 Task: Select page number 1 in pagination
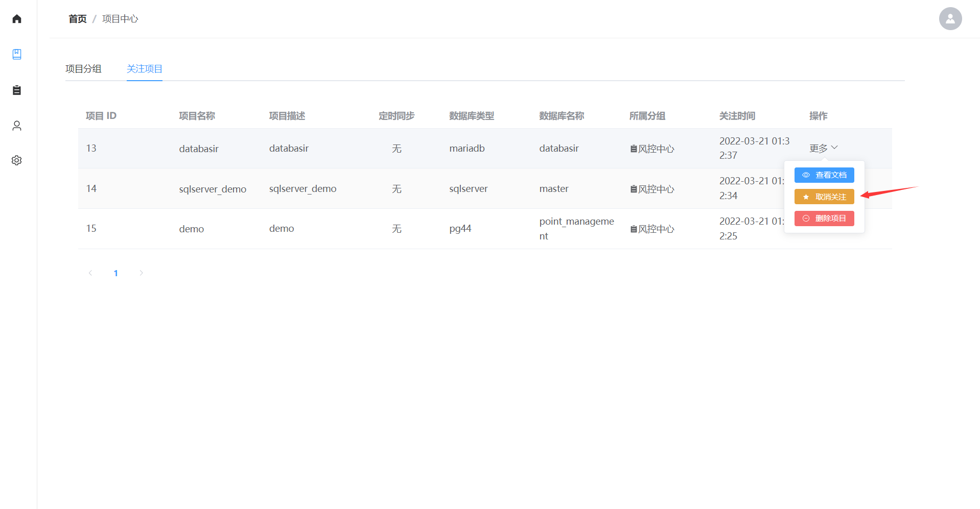coord(116,273)
